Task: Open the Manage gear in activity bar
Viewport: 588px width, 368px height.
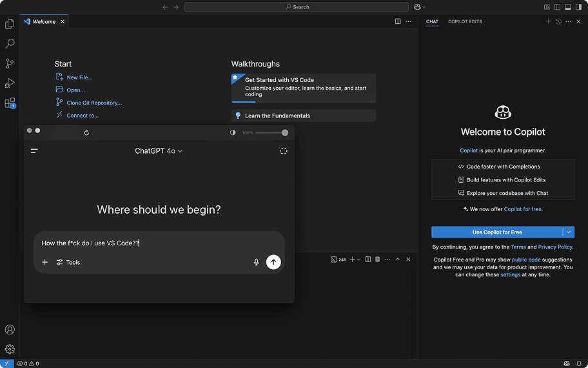Action: click(x=10, y=349)
